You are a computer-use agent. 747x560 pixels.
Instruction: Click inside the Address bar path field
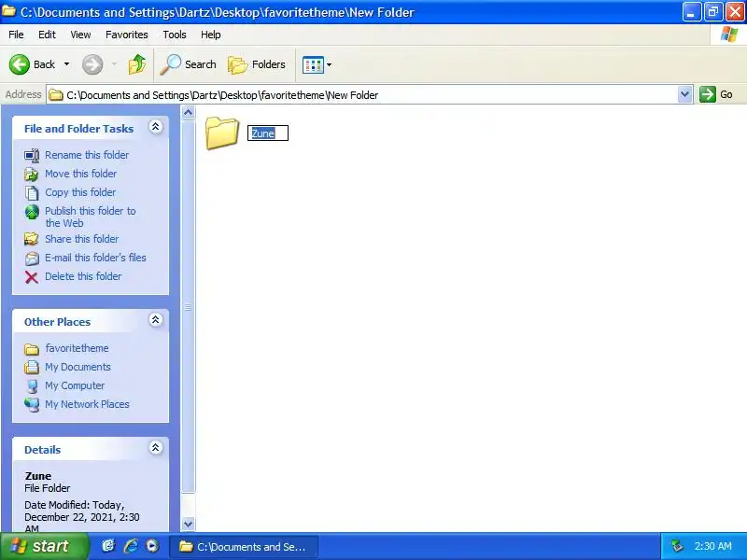point(362,95)
